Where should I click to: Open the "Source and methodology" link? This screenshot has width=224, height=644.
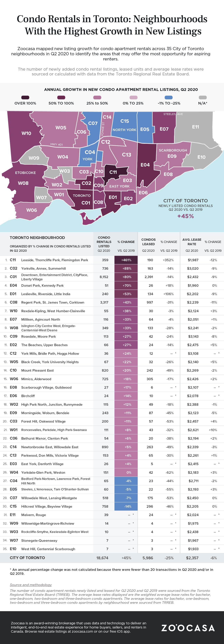pyautogui.click(x=31, y=585)
